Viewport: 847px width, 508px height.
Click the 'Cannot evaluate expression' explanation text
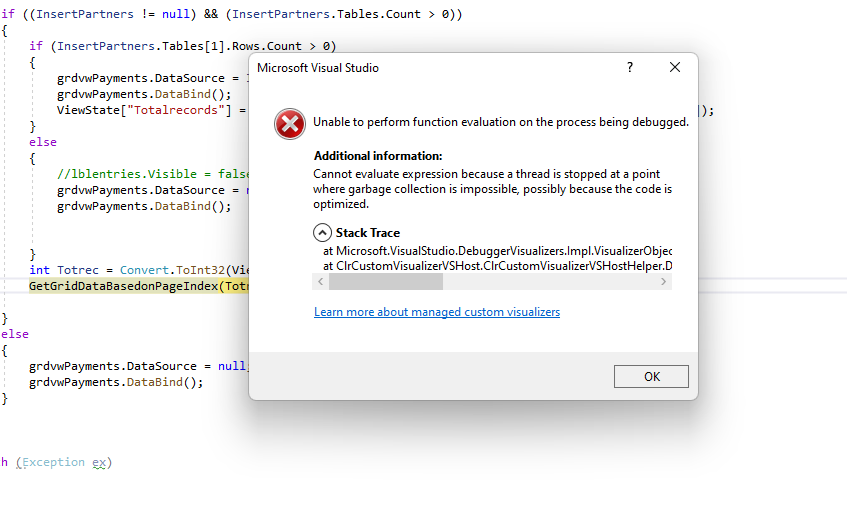[493, 189]
